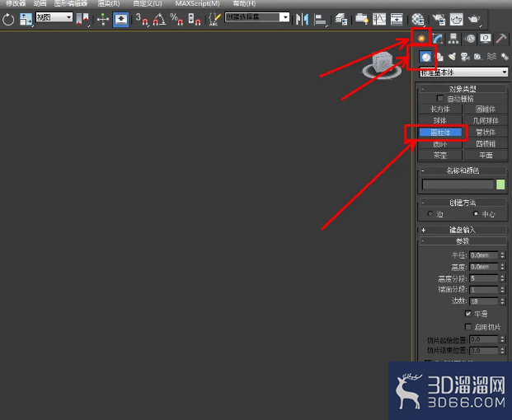Click the 长方体 object button
The height and width of the screenshot is (420, 512).
coord(440,110)
